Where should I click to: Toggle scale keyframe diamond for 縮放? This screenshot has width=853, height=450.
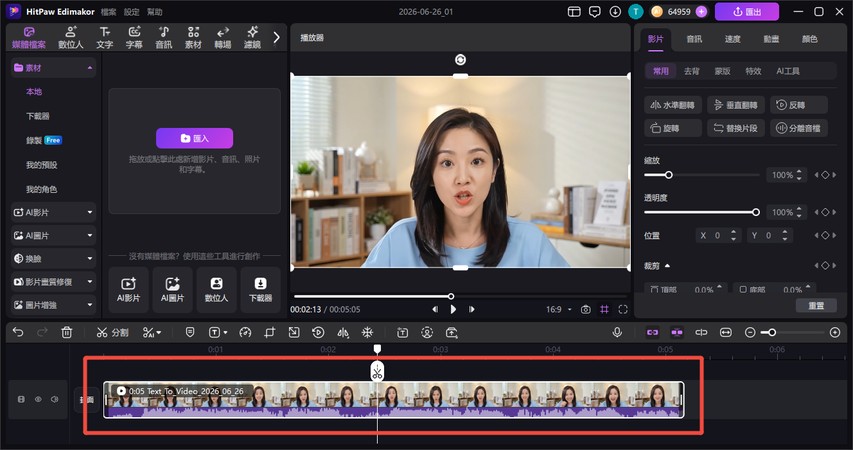click(x=825, y=175)
